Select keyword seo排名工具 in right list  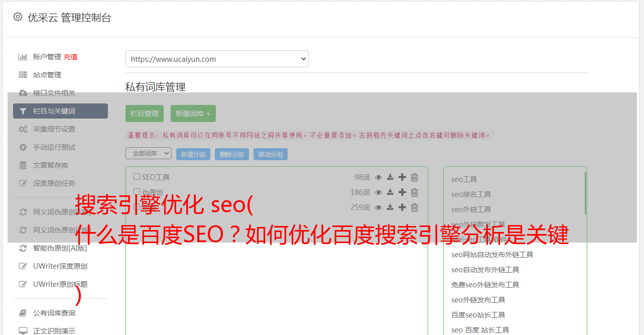471,194
